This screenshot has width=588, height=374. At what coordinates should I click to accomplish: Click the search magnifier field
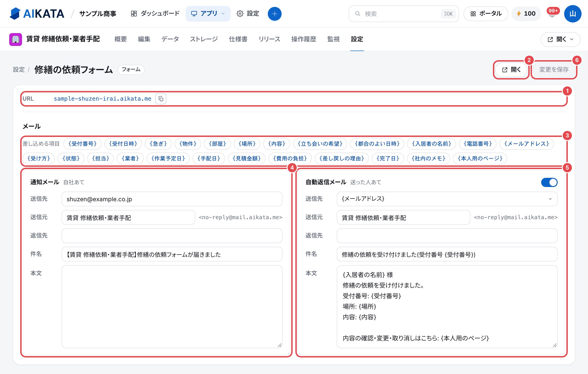[x=403, y=14]
